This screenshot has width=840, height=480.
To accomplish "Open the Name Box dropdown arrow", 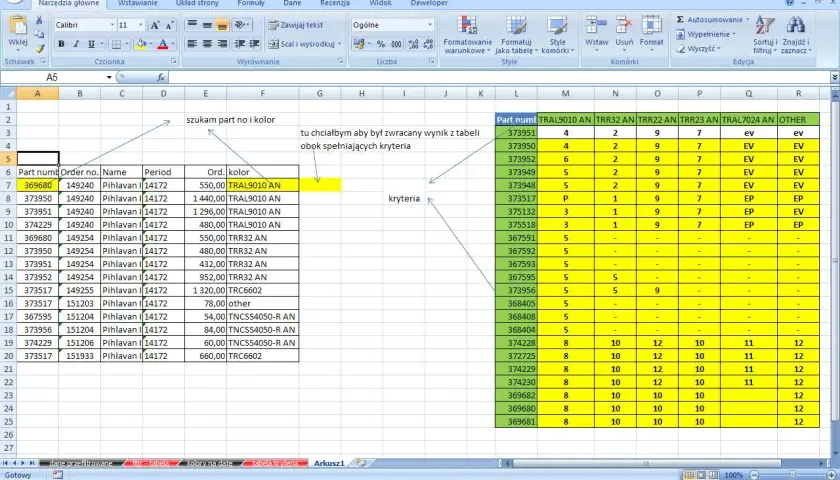I will click(109, 78).
